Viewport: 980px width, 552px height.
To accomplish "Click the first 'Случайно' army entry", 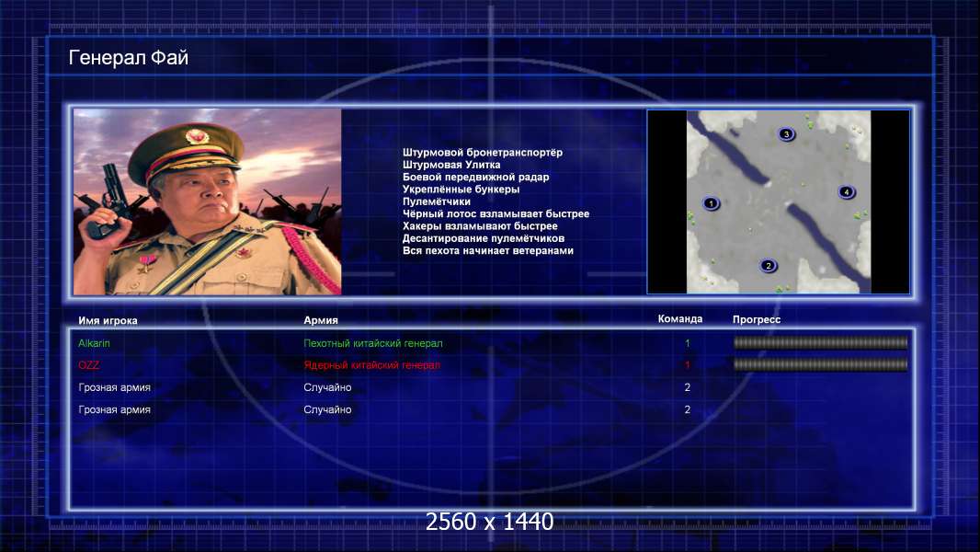I will click(327, 387).
